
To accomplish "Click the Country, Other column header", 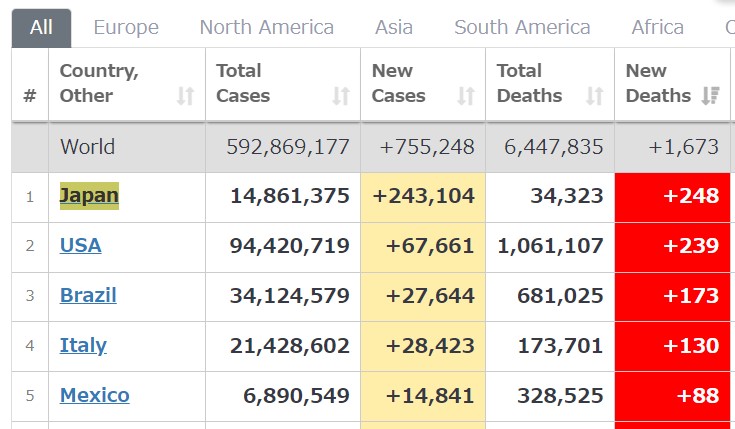I will click(x=127, y=84).
